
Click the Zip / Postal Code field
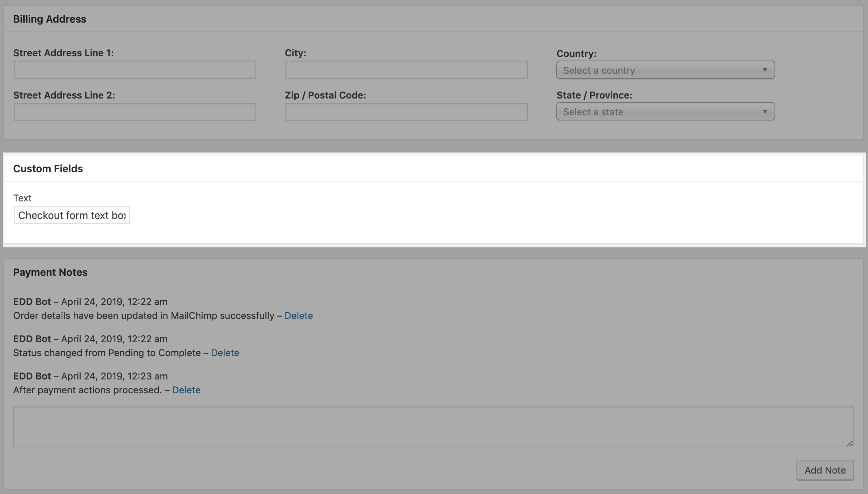(406, 112)
